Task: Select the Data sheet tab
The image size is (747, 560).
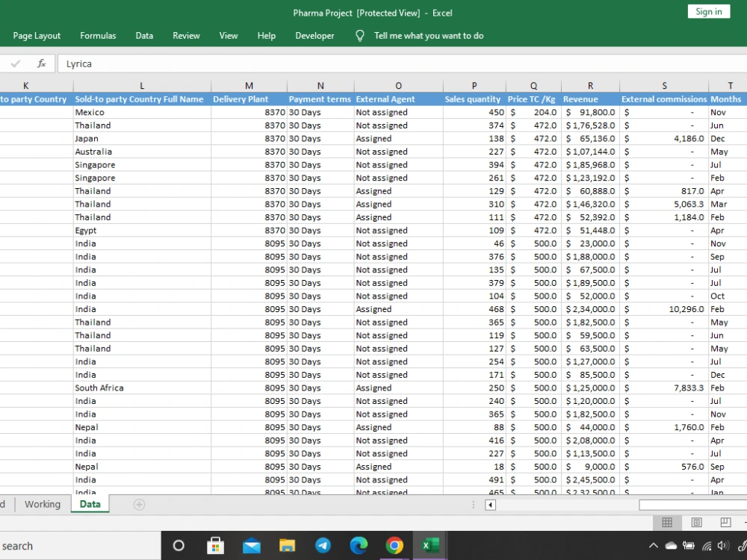Action: coord(90,504)
